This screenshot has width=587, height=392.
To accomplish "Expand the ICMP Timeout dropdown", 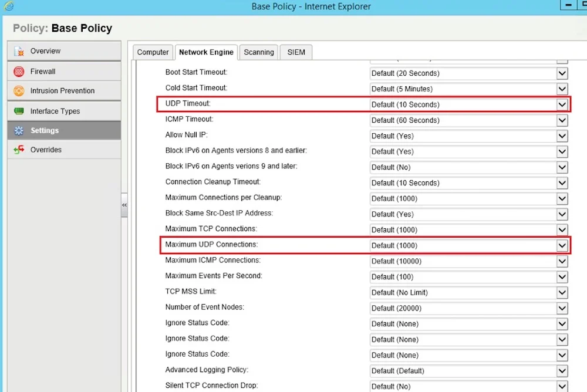I will click(468, 120).
